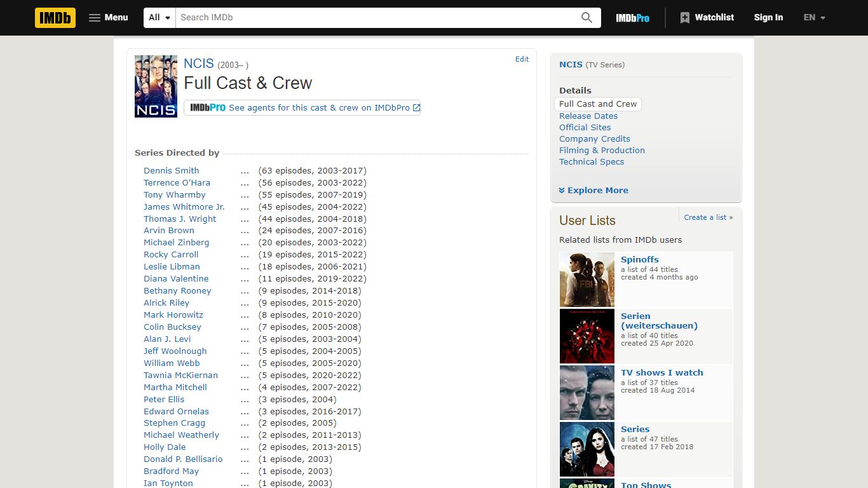
Task: Open the Top Shows list
Action: (x=646, y=485)
